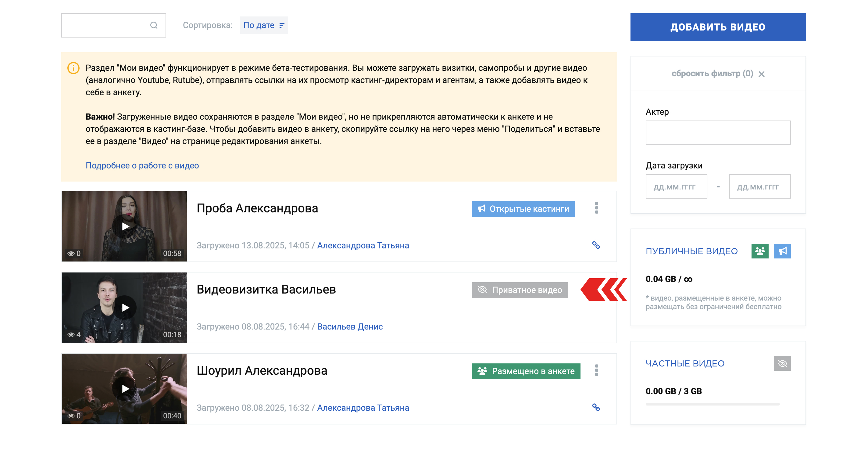Click the X icon next to reset filter

click(x=761, y=74)
